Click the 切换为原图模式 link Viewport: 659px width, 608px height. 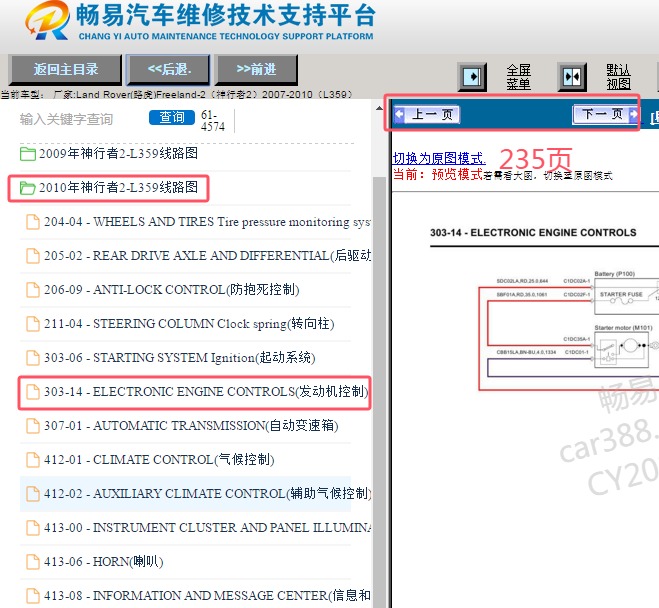pos(439,158)
